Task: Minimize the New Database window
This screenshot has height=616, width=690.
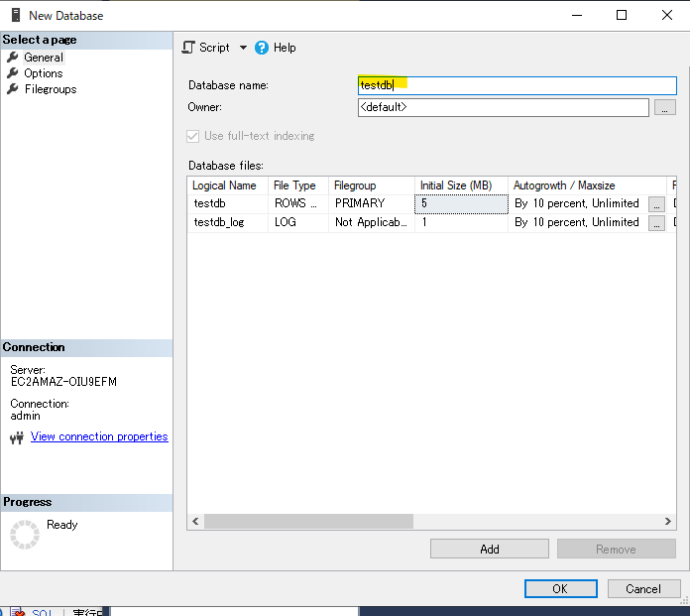Action: (x=577, y=15)
